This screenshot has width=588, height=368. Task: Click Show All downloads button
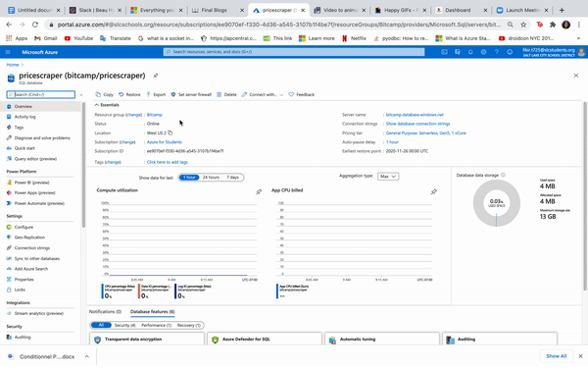coord(556,356)
